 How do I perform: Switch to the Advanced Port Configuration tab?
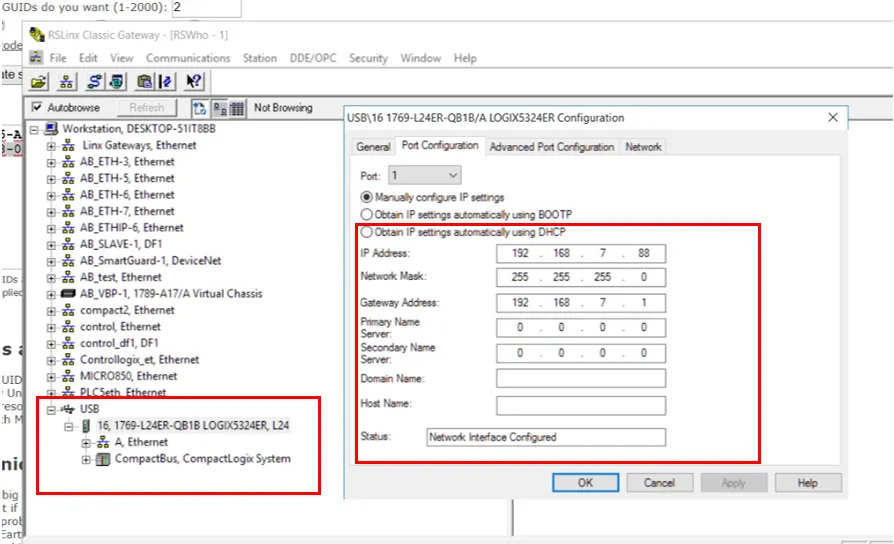coord(551,147)
